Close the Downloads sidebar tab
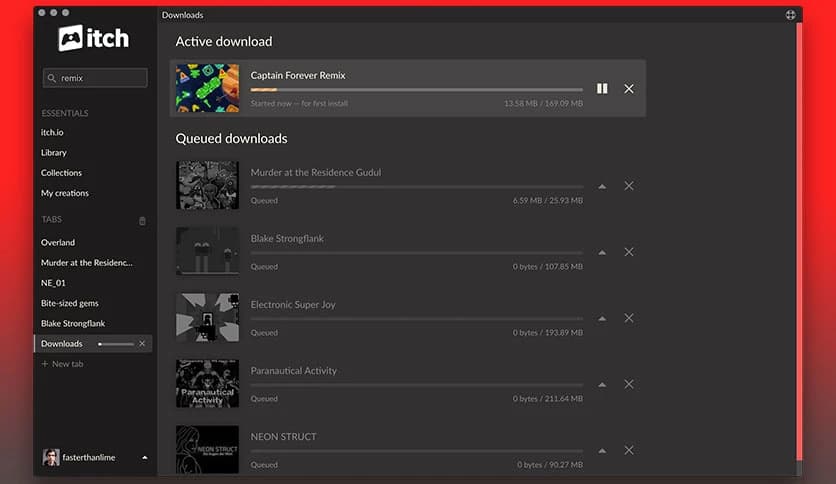This screenshot has height=484, width=836. pyautogui.click(x=142, y=344)
